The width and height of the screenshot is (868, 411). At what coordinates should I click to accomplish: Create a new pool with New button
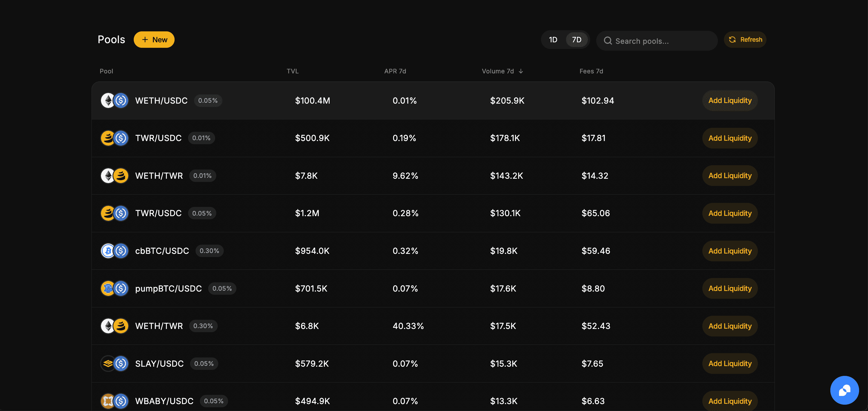[x=154, y=40]
